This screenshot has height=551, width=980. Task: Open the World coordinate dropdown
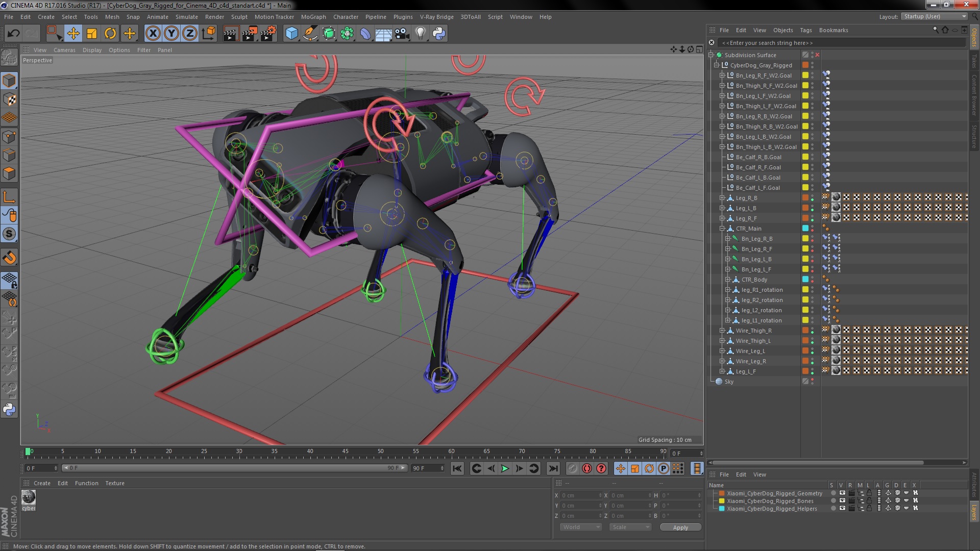click(581, 527)
